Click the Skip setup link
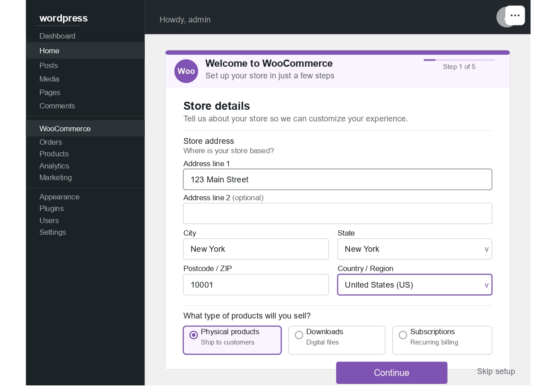 [x=496, y=371]
